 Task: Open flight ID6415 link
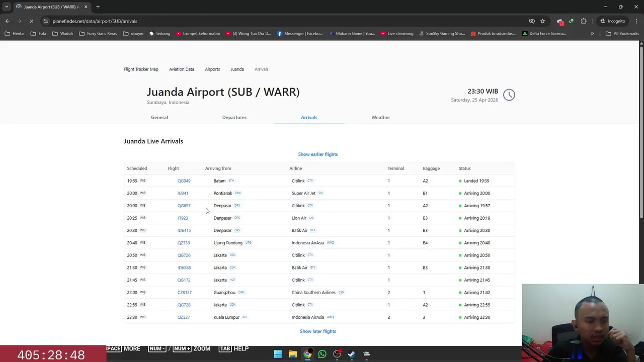point(184,230)
